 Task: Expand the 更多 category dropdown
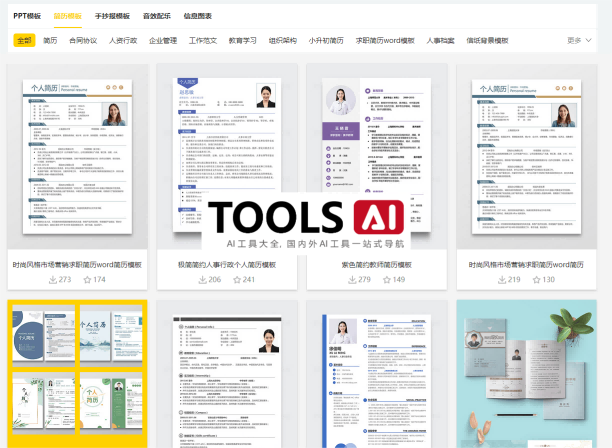click(x=577, y=41)
